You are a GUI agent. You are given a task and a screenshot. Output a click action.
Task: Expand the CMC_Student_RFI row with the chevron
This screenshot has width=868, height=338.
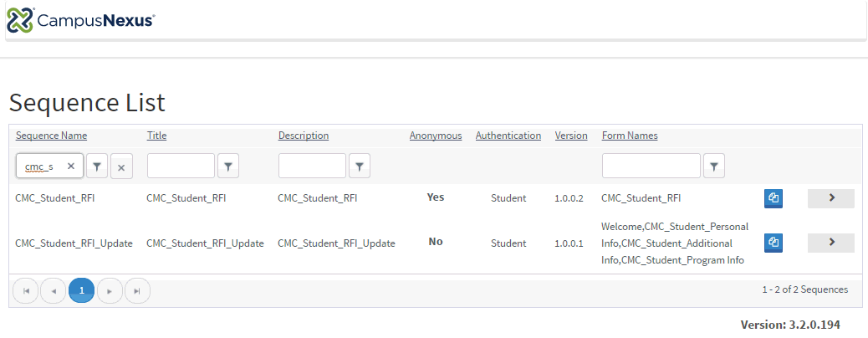click(x=830, y=198)
